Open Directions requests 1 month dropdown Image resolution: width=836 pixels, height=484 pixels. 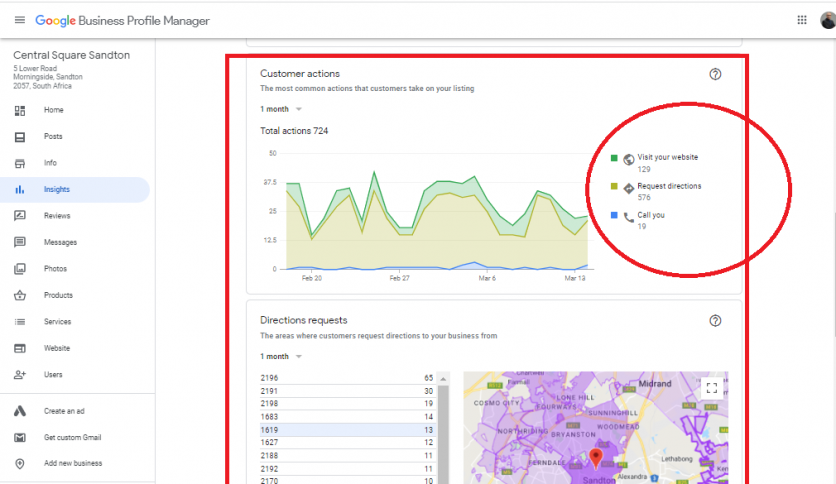tap(281, 356)
